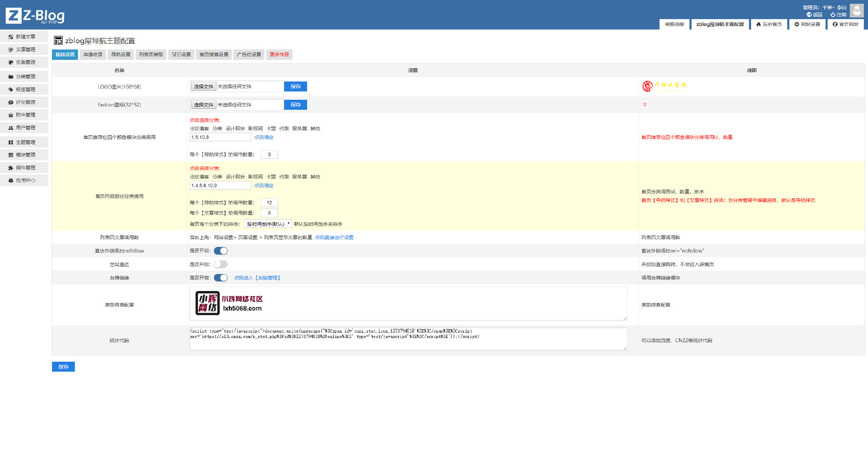Click the 标签管理 tag icon
The width and height of the screenshot is (868, 449).
(x=11, y=89)
